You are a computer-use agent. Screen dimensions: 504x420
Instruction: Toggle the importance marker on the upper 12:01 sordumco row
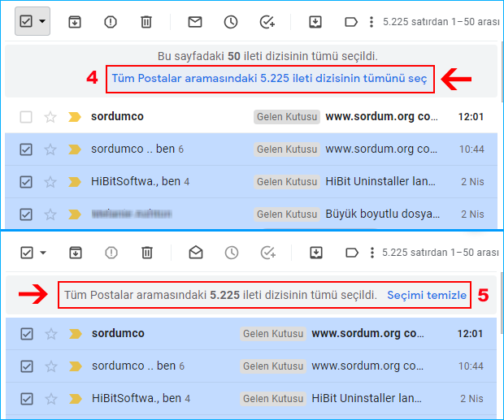pos(75,117)
